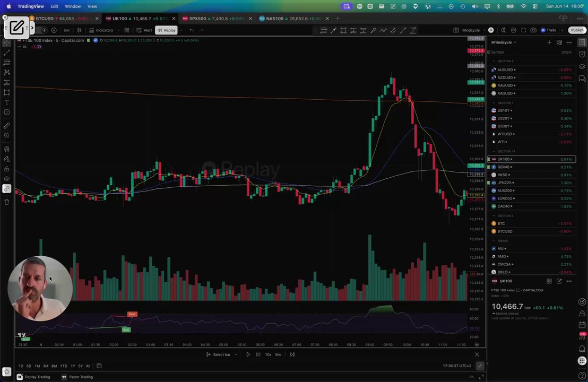588x382 pixels.
Task: Remove drawings using trash icon
Action: click(7, 202)
